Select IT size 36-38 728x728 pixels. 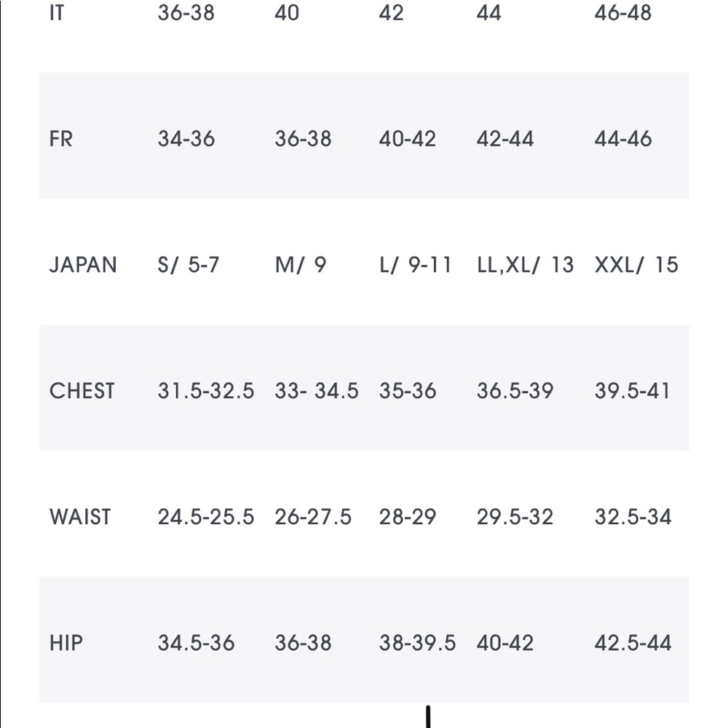186,12
